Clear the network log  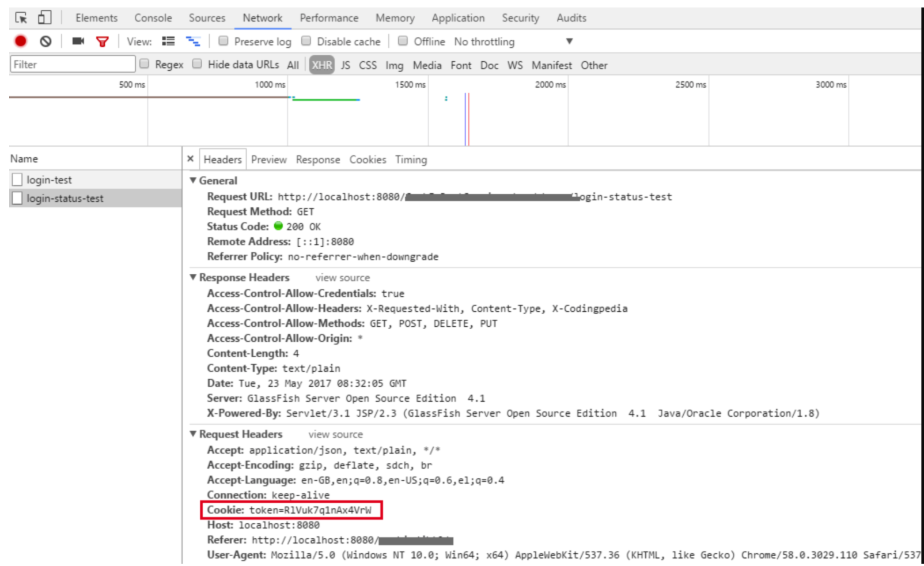46,41
